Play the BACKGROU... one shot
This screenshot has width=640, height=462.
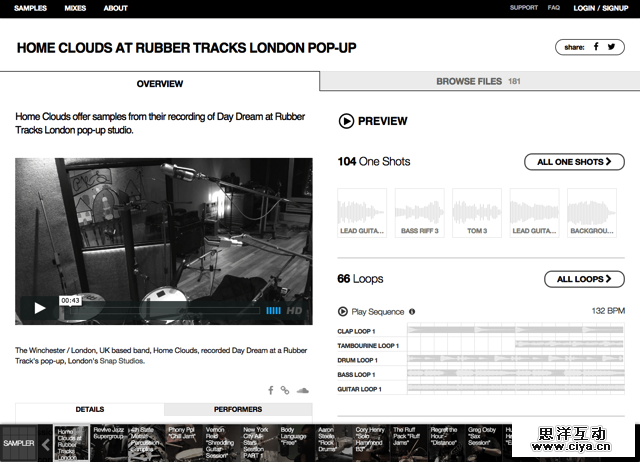592,213
